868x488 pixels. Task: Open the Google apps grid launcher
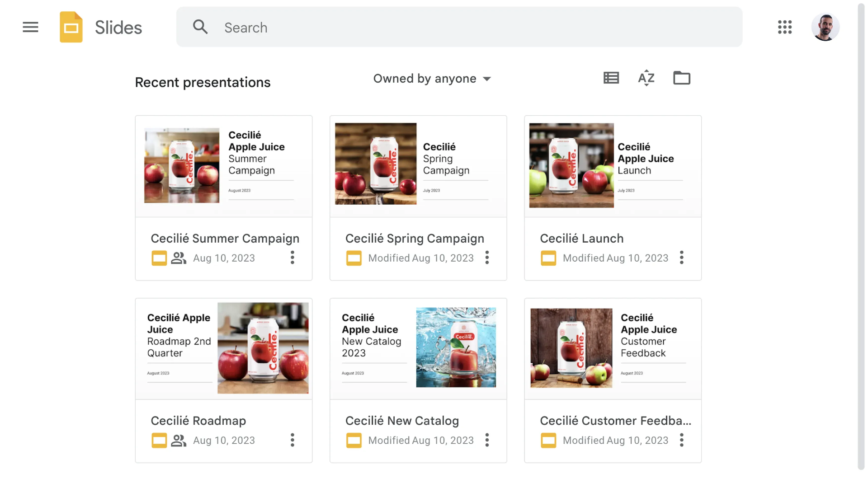coord(785,27)
